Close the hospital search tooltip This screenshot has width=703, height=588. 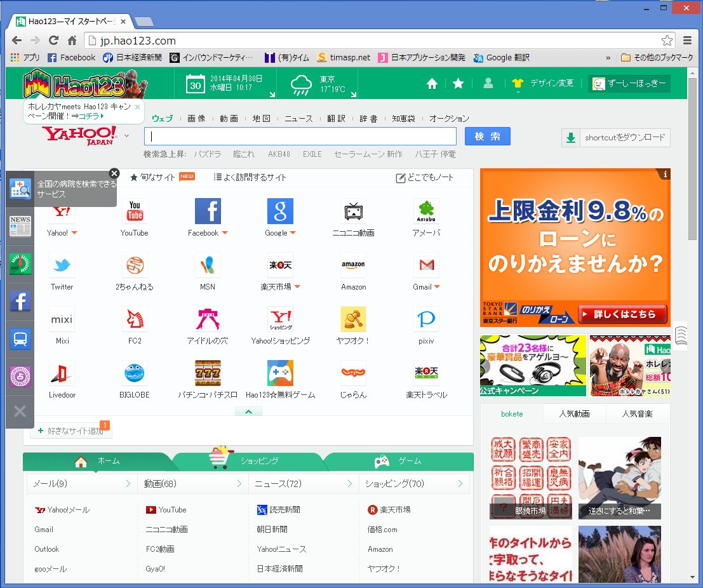tap(114, 173)
